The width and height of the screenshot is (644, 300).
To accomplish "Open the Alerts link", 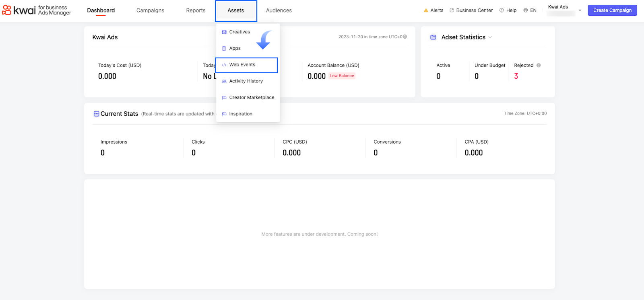I will pos(437,10).
